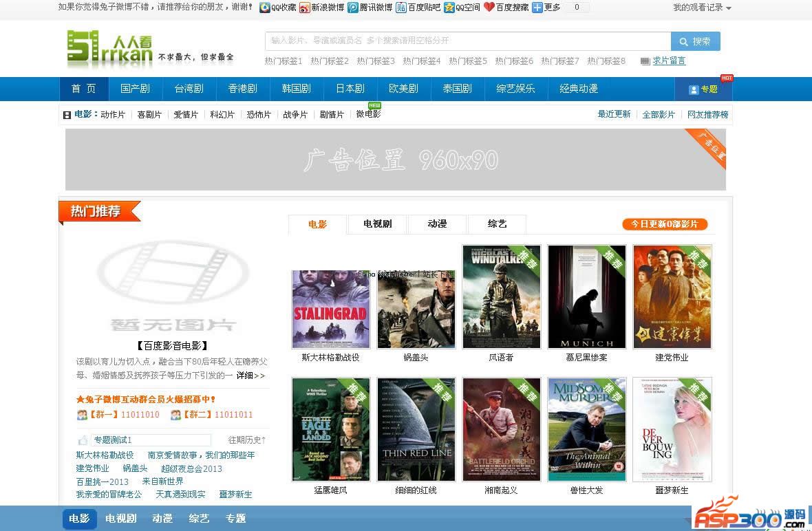Select 电视剧 in bottom bar

120,519
